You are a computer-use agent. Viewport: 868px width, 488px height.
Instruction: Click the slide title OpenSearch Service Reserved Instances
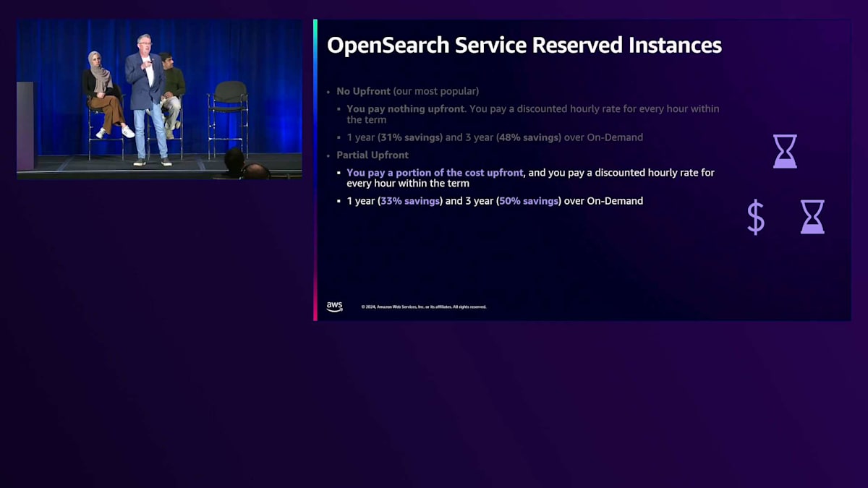point(524,45)
